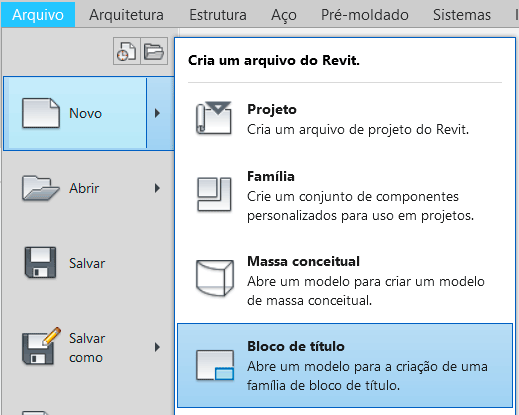Click the Recent Documents icon
The image size is (519, 415).
pyautogui.click(x=126, y=51)
